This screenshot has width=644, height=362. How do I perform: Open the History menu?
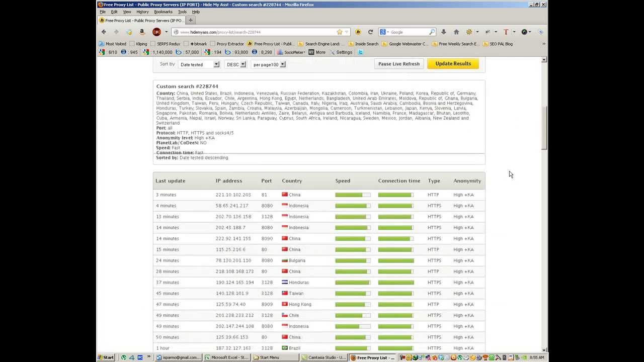(142, 12)
